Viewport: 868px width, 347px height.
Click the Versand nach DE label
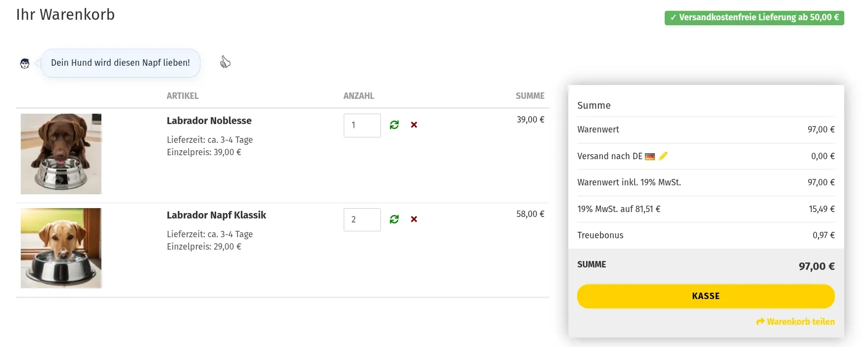609,156
